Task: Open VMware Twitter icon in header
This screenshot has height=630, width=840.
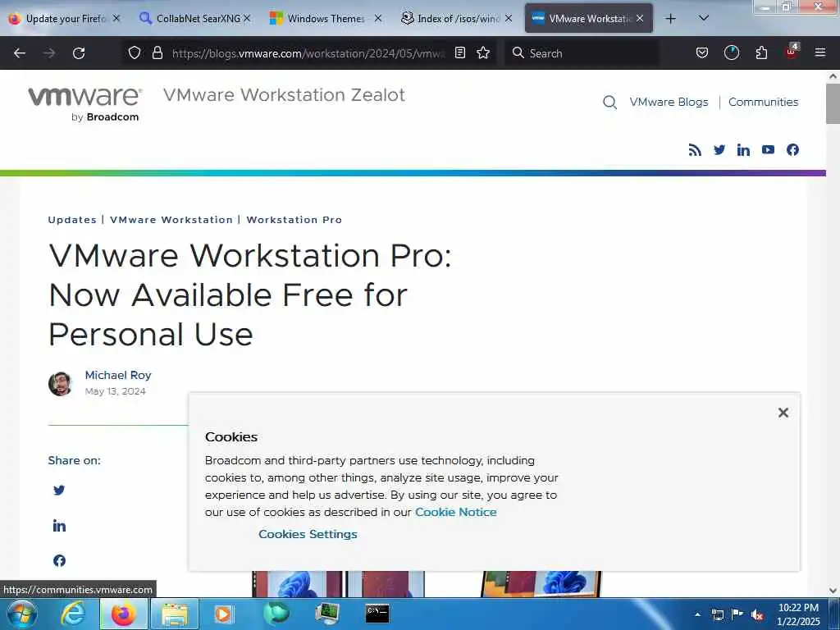Action: tap(719, 149)
